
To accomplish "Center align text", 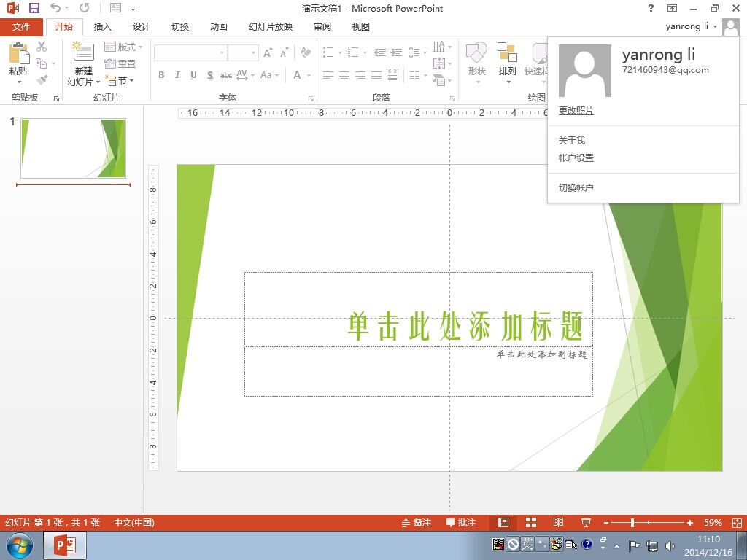I will coord(344,75).
